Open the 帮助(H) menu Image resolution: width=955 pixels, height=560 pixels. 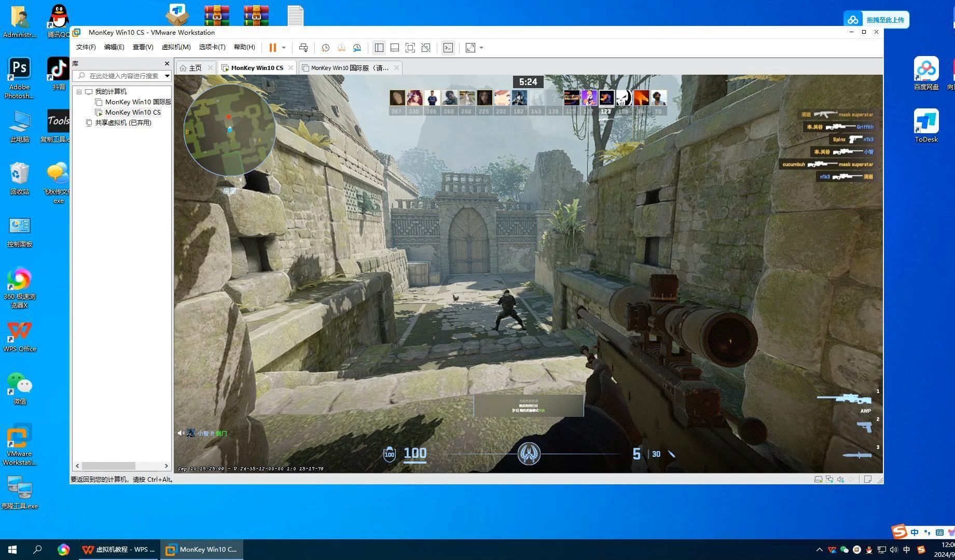pyautogui.click(x=244, y=47)
